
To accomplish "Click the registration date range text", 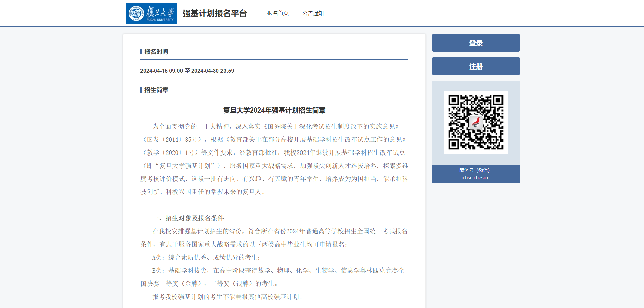I will [x=187, y=71].
